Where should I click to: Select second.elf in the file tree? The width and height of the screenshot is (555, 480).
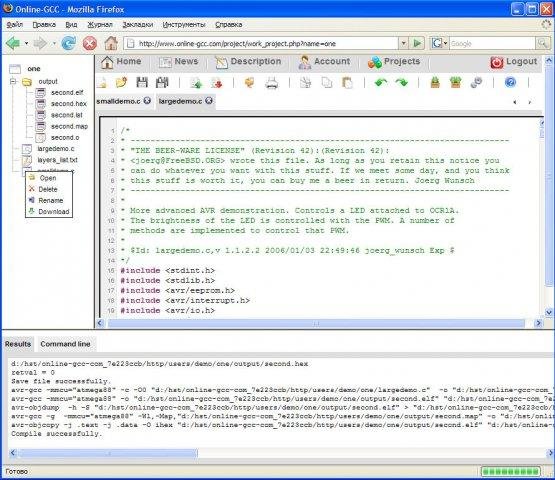67,93
